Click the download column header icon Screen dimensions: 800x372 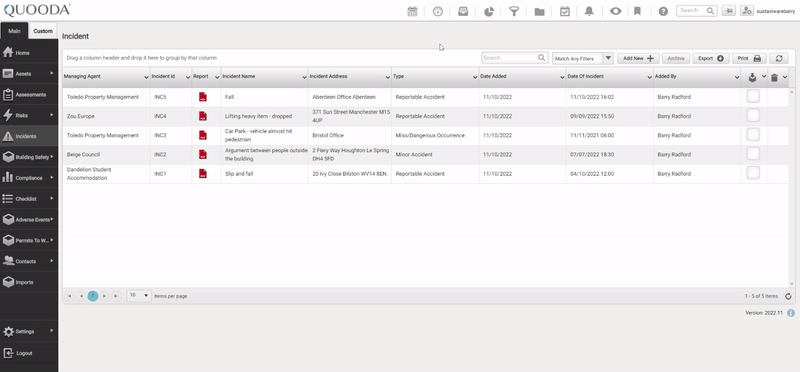coord(753,77)
